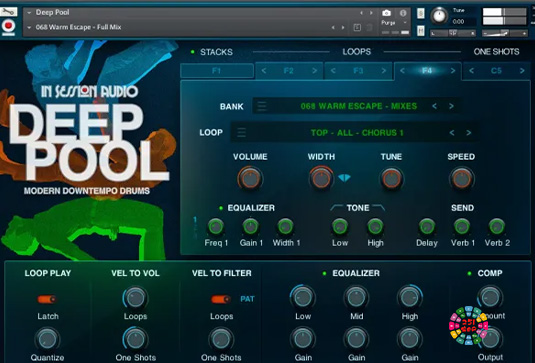Open LOOP list via hamburger menu icon
Image resolution: width=535 pixels, height=363 pixels.
click(241, 132)
